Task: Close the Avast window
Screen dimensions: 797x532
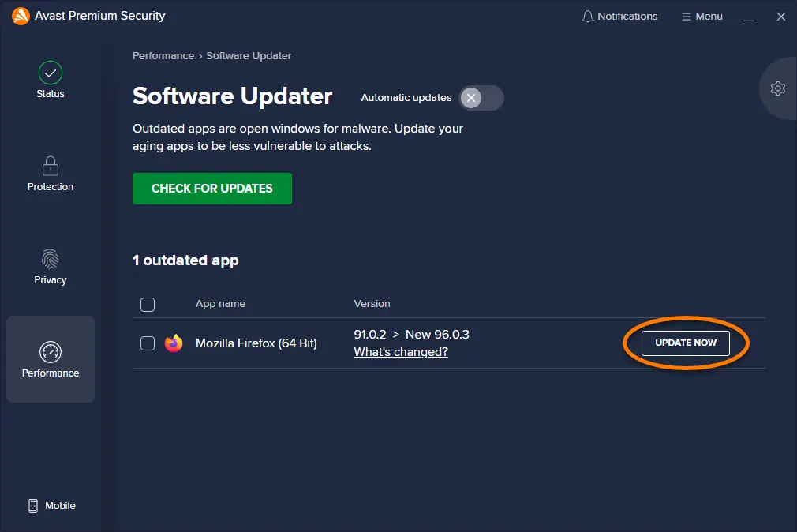Action: (781, 17)
